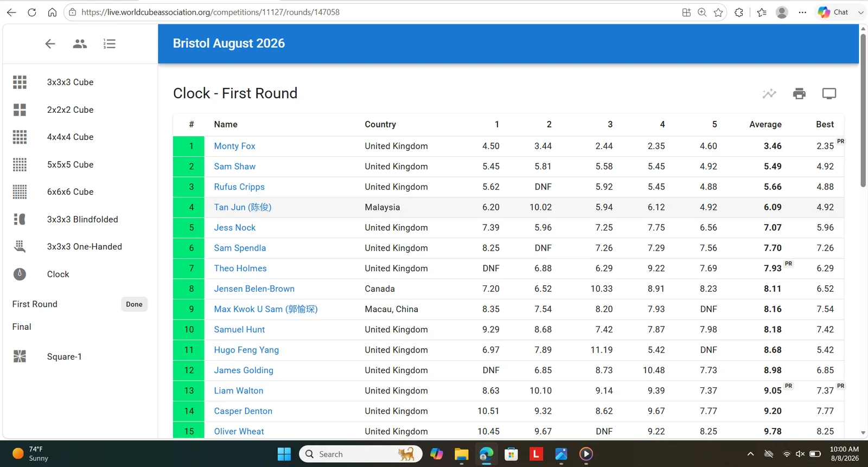Select the 3x3x3 Cube event
Screen dimensions: 868x467
point(80,82)
